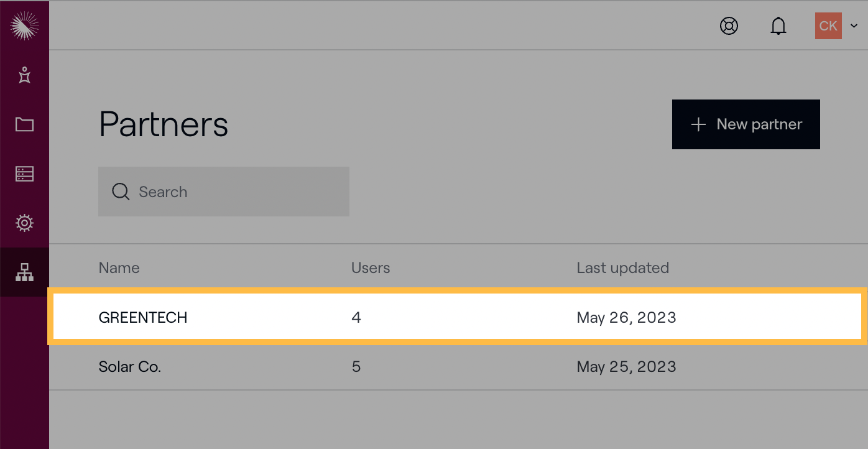Viewport: 868px width, 449px height.
Task: Open the Solar Co. partner row
Action: coord(130,367)
